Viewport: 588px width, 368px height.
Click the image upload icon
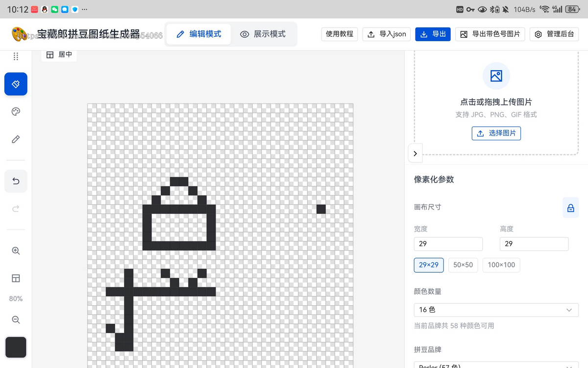pyautogui.click(x=496, y=76)
